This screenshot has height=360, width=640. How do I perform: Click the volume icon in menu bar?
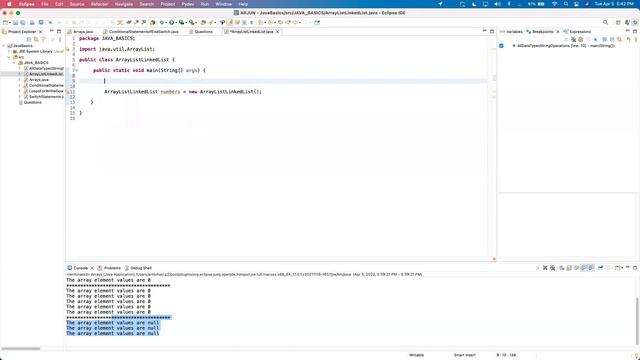click(x=497, y=4)
